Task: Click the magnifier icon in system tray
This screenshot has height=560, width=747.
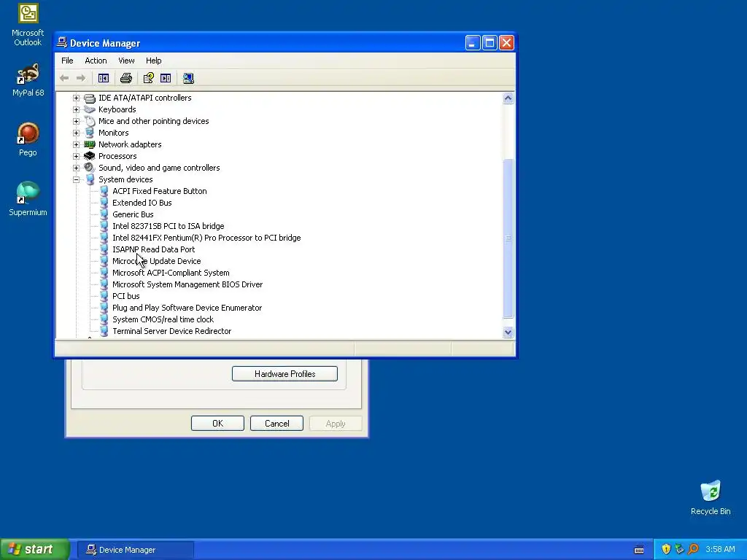Action: (x=693, y=549)
